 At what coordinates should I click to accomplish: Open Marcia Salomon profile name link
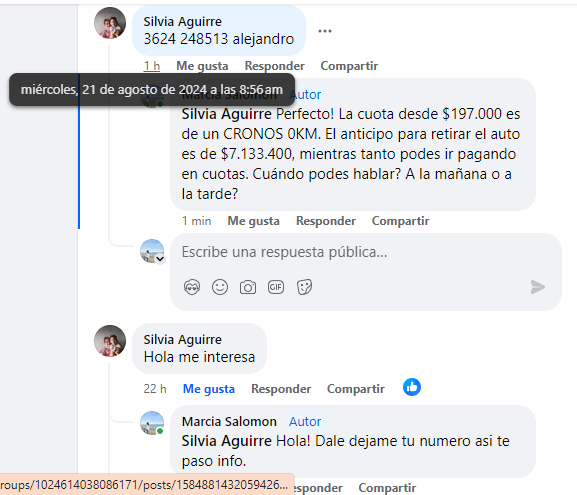(x=229, y=421)
